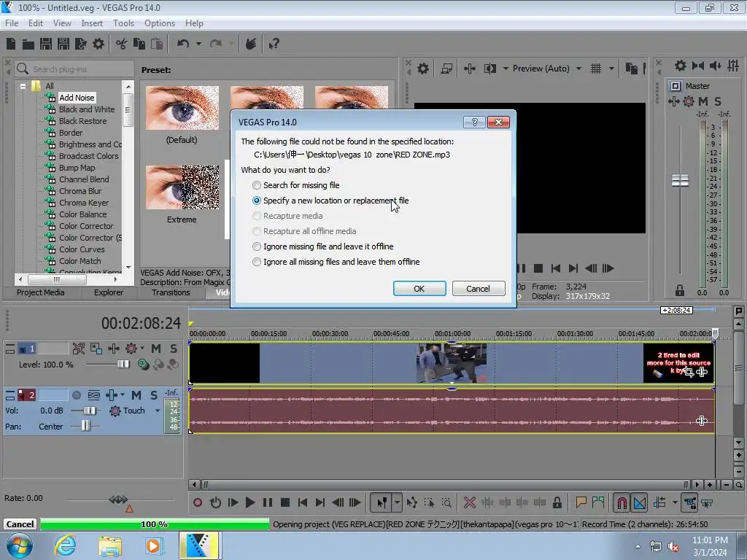Screen dimensions: 747x560
Task: Open track 1 FX dropdown arrow
Action: (x=142, y=348)
